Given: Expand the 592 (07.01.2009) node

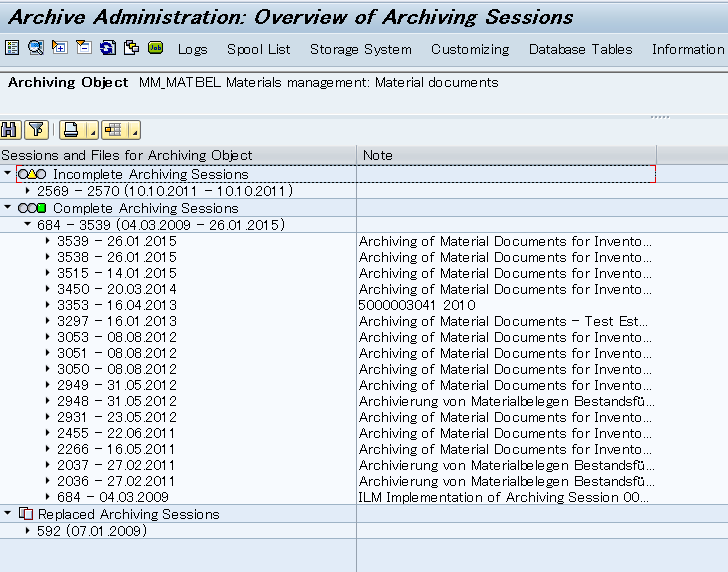Looking at the screenshot, I should pyautogui.click(x=27, y=530).
